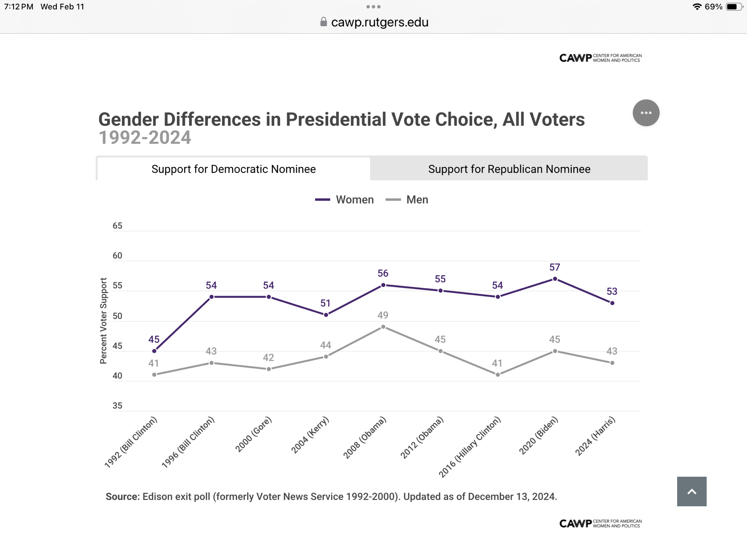Image resolution: width=747 pixels, height=560 pixels.
Task: Tap the CAWP logo at the top
Action: (600, 58)
